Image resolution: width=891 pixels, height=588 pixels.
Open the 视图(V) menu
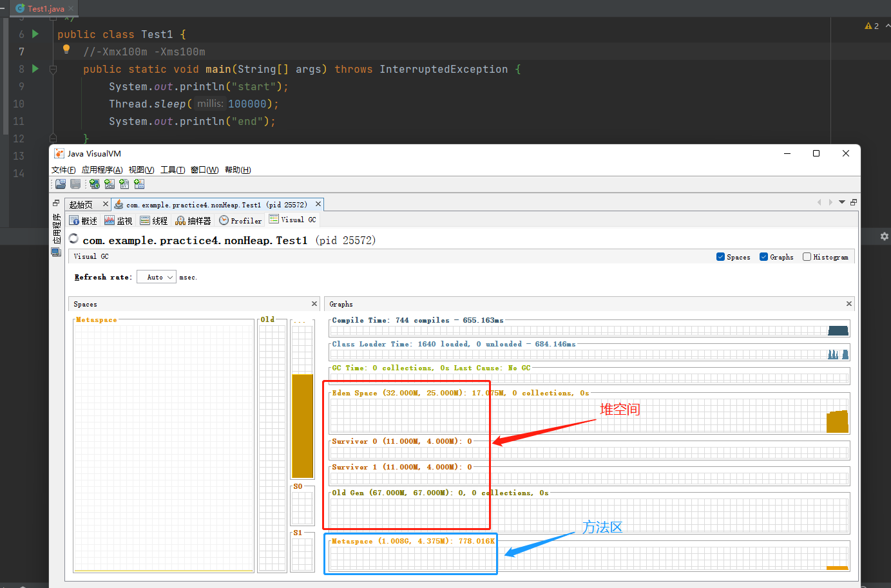pyautogui.click(x=141, y=170)
